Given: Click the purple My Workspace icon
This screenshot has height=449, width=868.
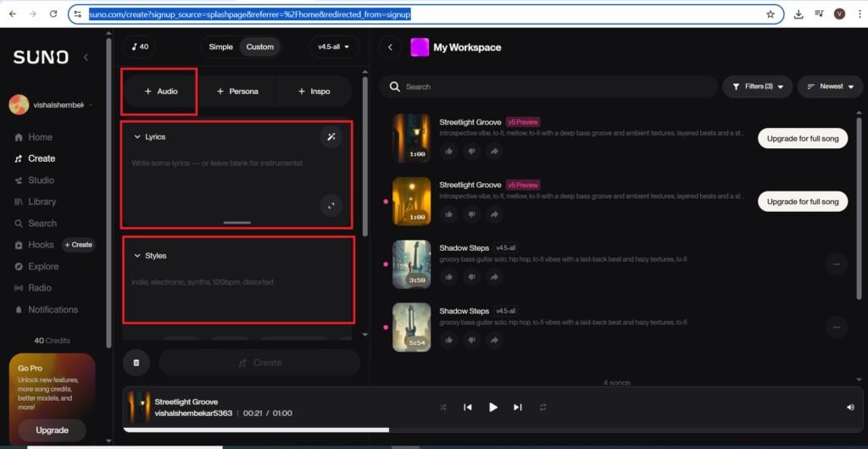Looking at the screenshot, I should (x=420, y=47).
